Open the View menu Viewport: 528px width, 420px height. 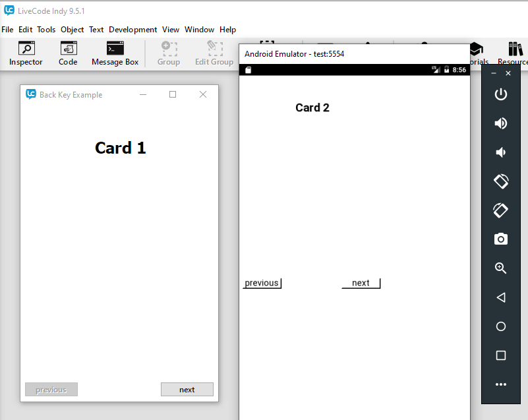[171, 30]
